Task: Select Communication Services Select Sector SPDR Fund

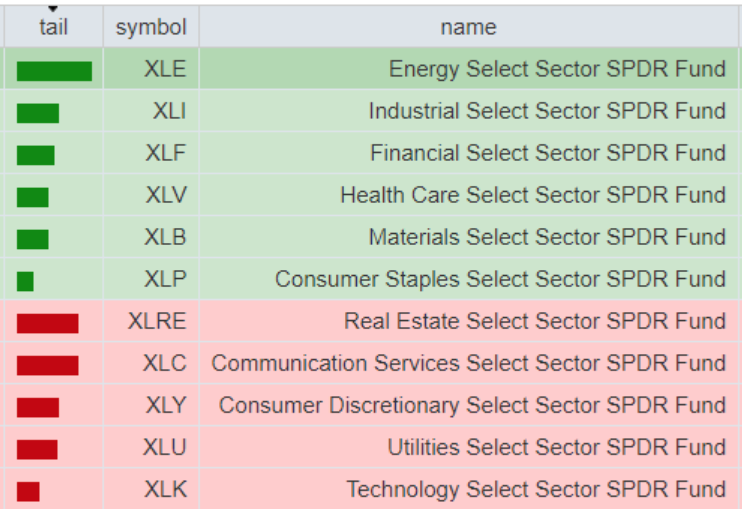Action: [468, 363]
